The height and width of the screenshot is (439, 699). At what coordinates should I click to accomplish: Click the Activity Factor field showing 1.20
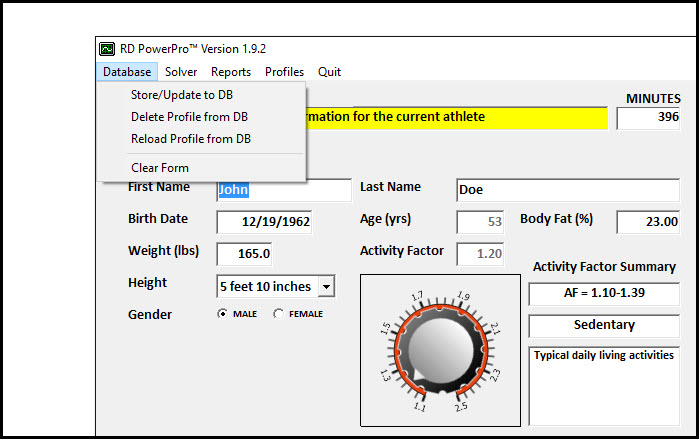(480, 254)
